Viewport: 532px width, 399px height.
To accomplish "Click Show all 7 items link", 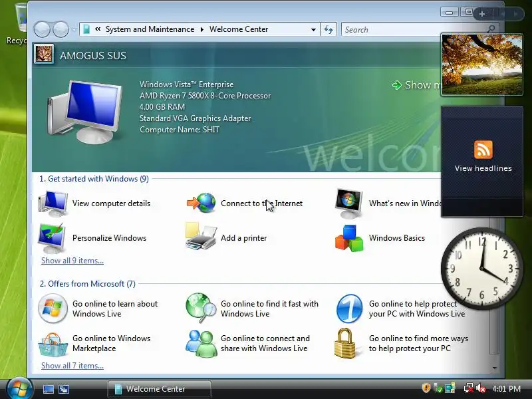I will click(72, 366).
